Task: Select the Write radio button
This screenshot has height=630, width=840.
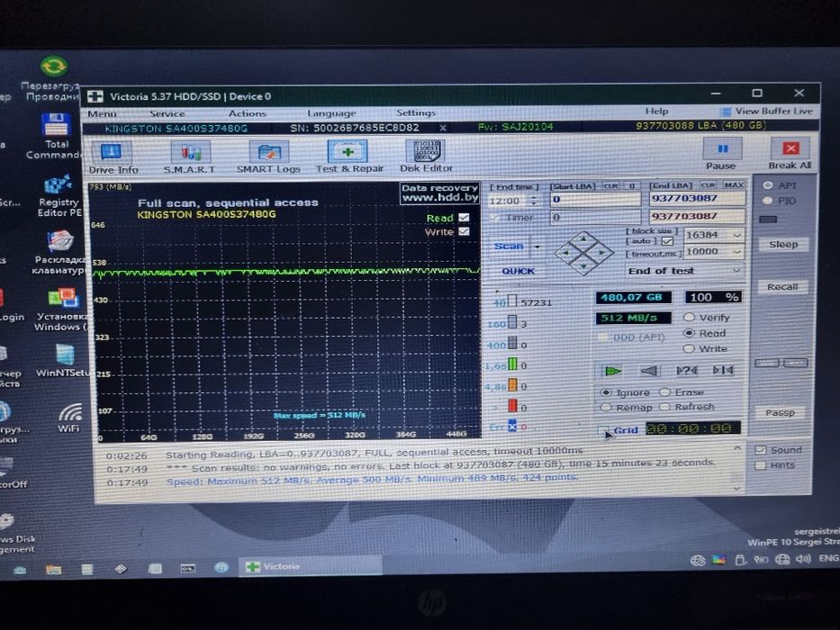Action: (x=689, y=349)
